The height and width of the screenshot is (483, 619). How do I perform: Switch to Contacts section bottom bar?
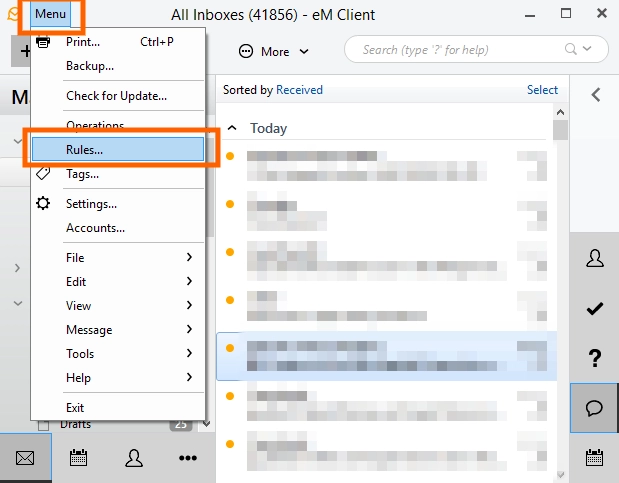[x=134, y=458]
